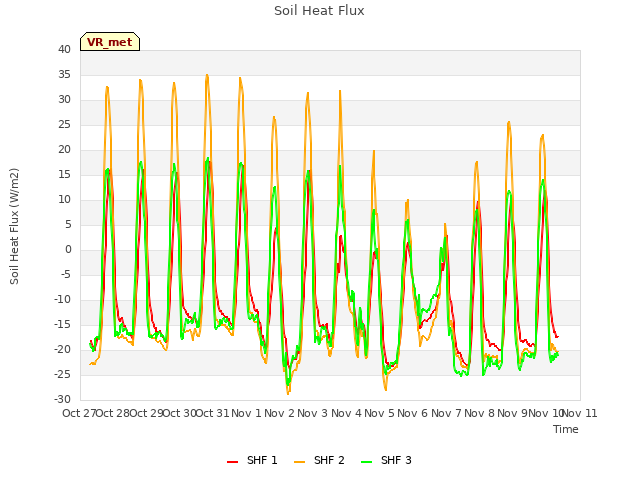Click the Nov 5 x-axis tick label
The image size is (640, 480).
[380, 413]
